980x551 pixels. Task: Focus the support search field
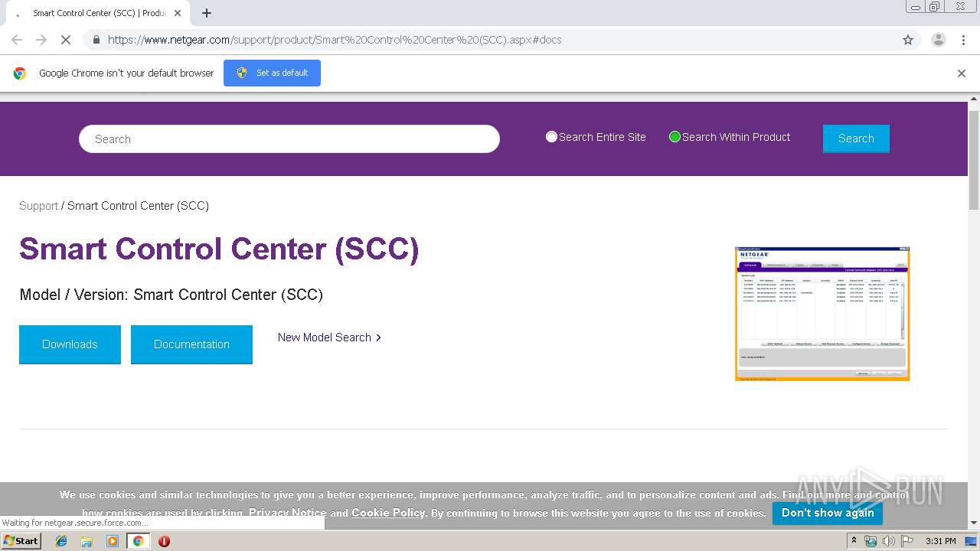click(289, 139)
